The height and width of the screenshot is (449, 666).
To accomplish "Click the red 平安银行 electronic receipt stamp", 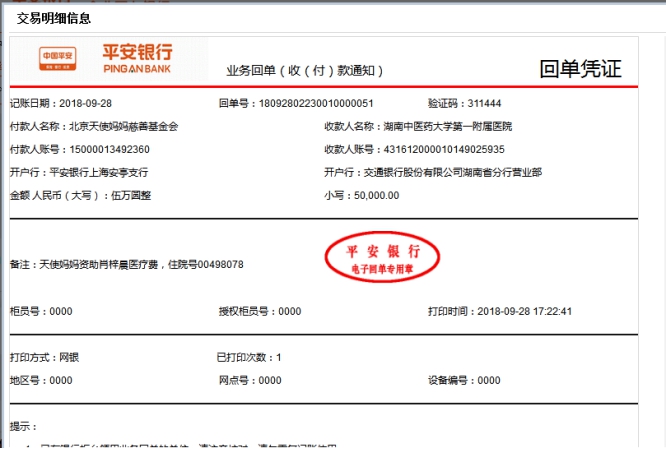I will 382,257.
